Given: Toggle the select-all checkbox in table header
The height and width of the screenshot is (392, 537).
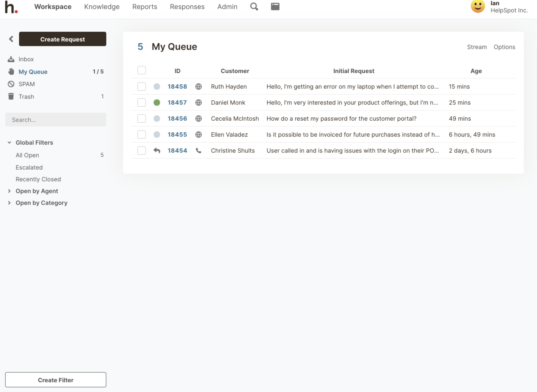Looking at the screenshot, I should click(x=142, y=70).
